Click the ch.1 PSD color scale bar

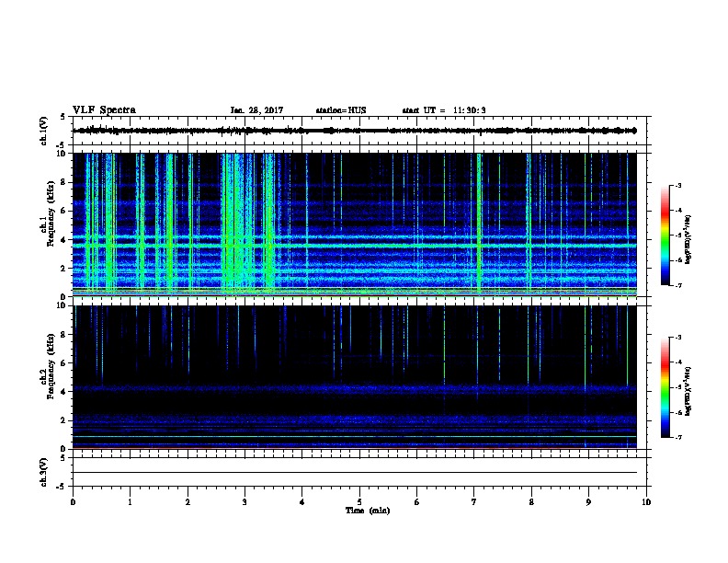tap(665, 236)
